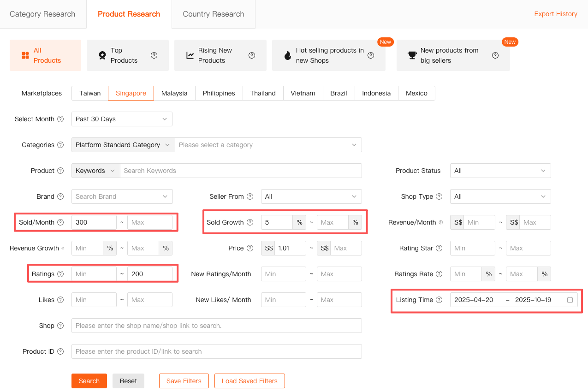588x392 pixels.
Task: Click the Search Keywords input field
Action: pyautogui.click(x=241, y=171)
